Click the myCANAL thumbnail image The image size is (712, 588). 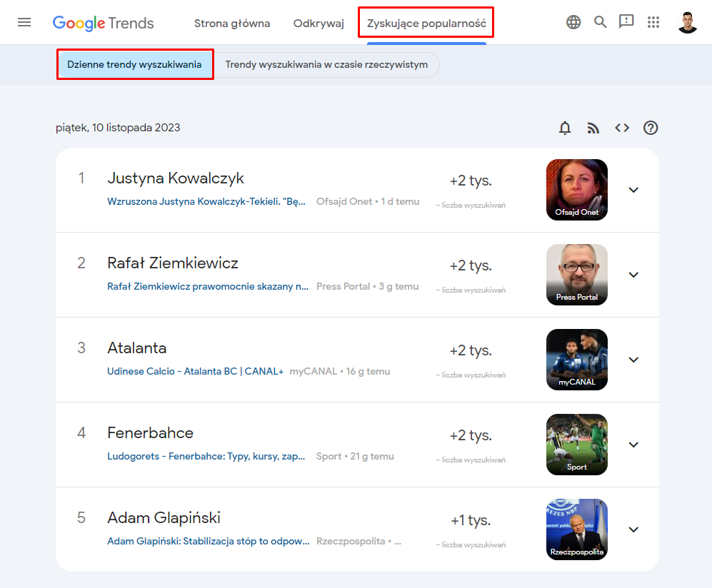[577, 360]
